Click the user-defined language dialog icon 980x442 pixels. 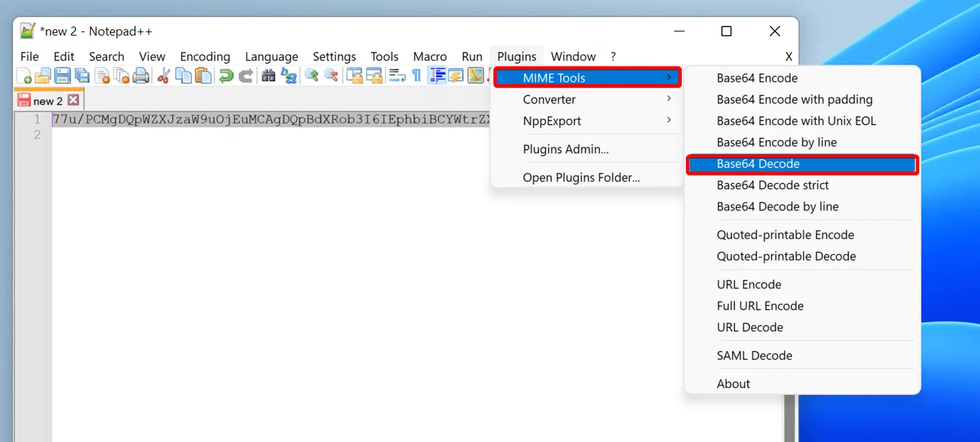pyautogui.click(x=456, y=76)
